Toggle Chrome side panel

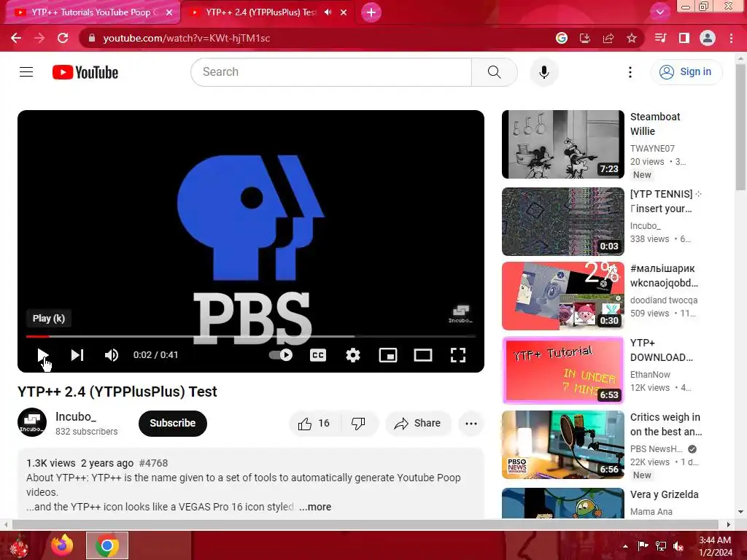(x=684, y=38)
